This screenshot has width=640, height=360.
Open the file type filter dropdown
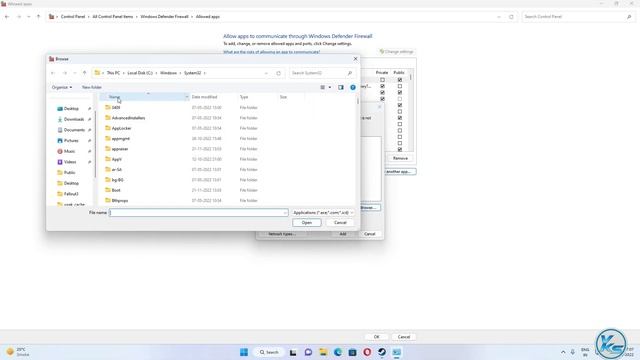(322, 213)
